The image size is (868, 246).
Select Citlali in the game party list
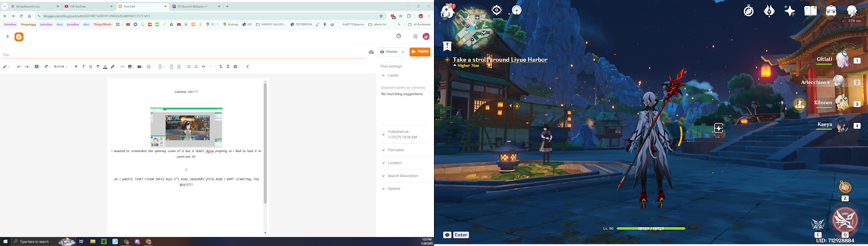[839, 60]
